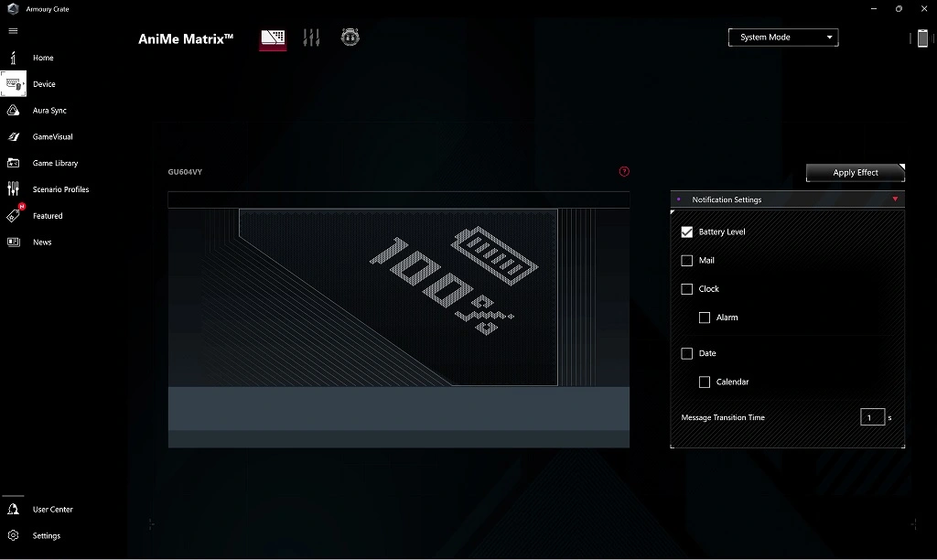Click the device battery icon at top right
The height and width of the screenshot is (560, 937).
tap(922, 38)
